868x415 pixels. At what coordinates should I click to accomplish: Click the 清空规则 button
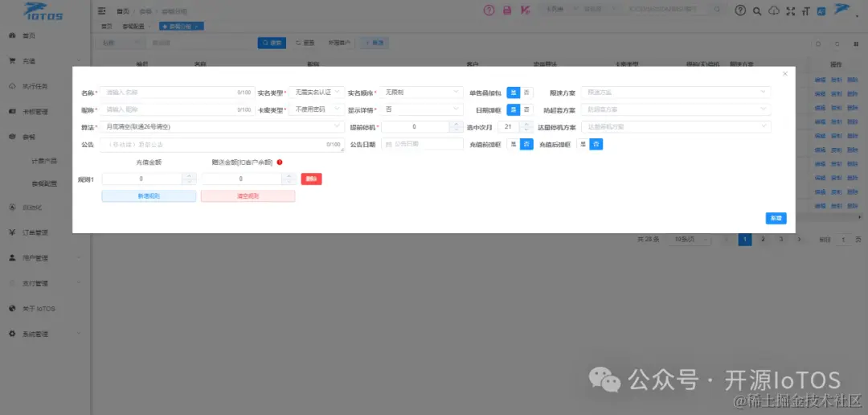click(x=248, y=196)
